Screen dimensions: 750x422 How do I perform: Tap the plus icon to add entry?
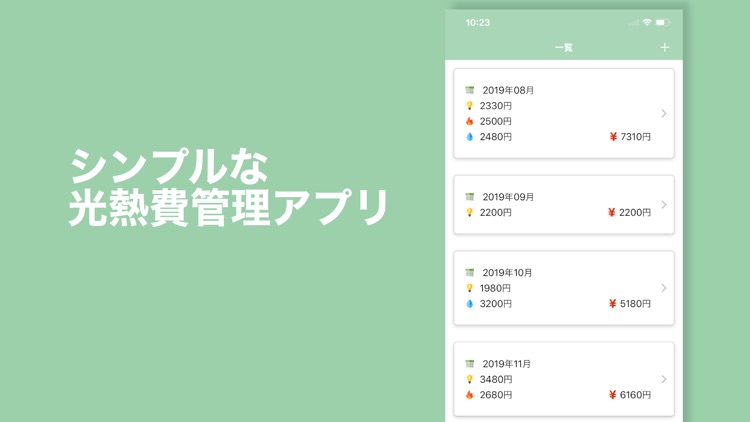(664, 47)
